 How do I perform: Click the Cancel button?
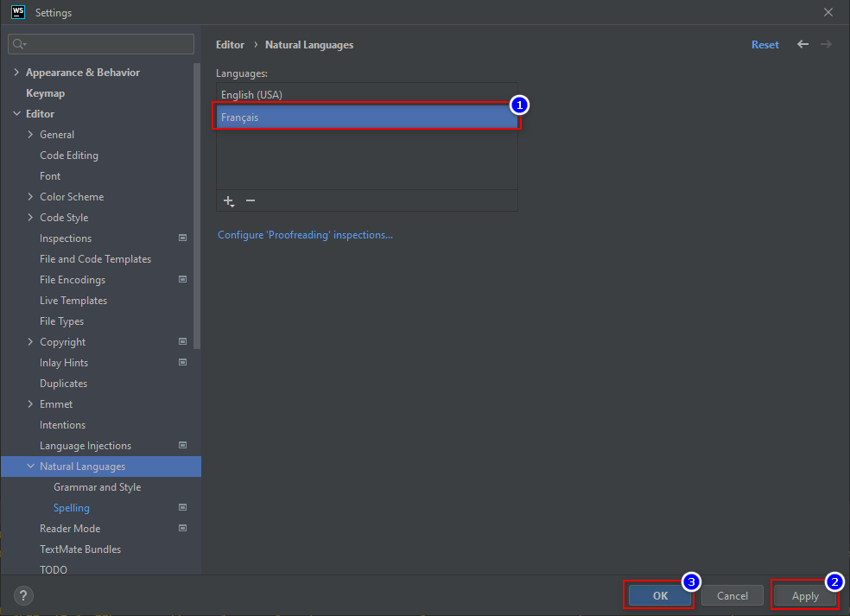(733, 596)
